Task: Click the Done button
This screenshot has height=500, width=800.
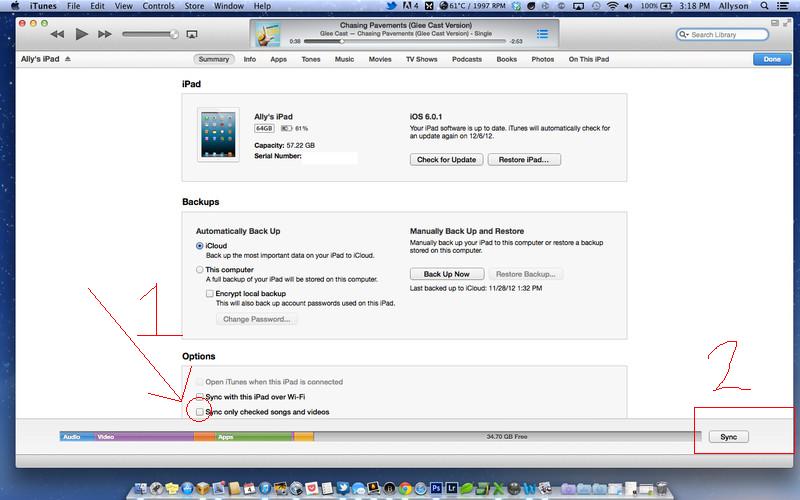Action: click(x=772, y=59)
